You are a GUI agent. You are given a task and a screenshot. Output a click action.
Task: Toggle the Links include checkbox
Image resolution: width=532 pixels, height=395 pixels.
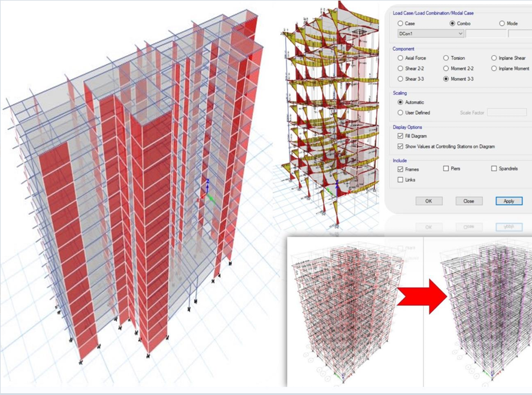(400, 180)
